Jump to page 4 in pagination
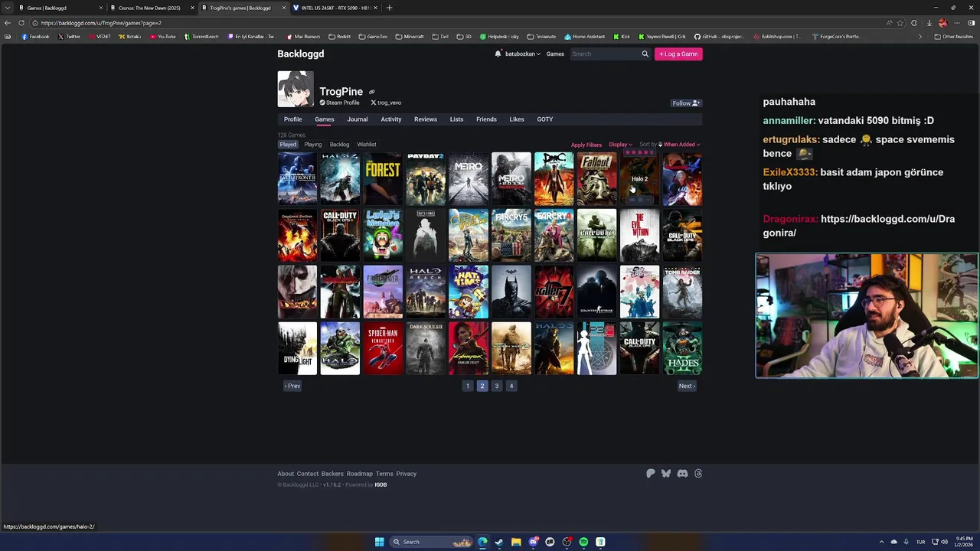 [511, 386]
